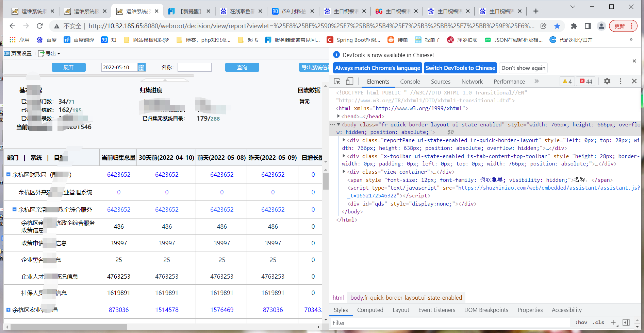Open DevTools settings gear
Image resolution: width=644 pixels, height=333 pixels.
607,81
